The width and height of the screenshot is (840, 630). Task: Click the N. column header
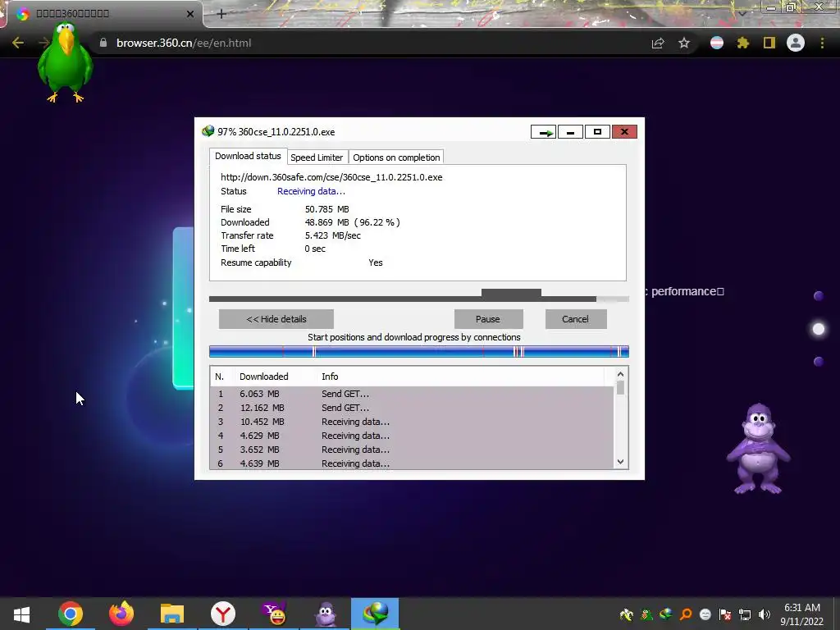[x=219, y=377]
